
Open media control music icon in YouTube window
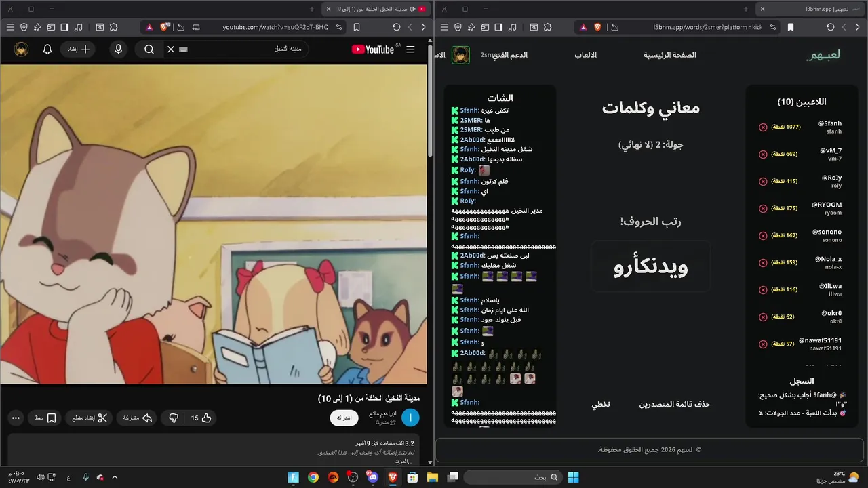pyautogui.click(x=79, y=27)
